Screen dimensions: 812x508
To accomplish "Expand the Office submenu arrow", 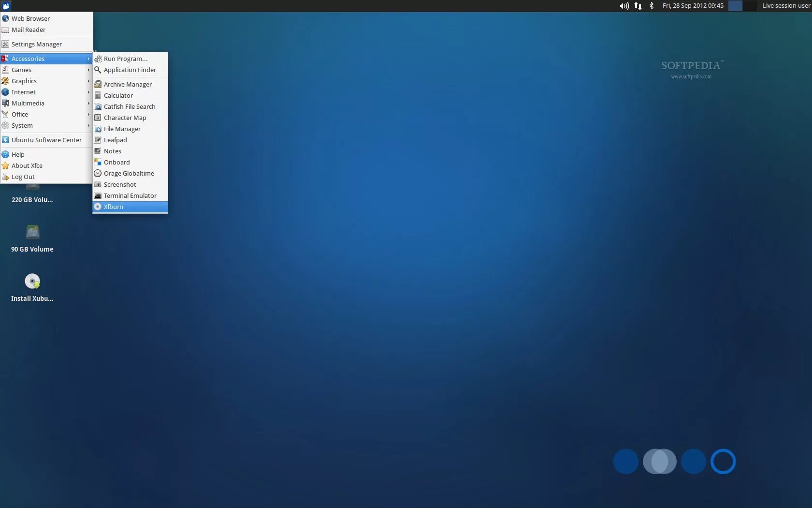I will (x=88, y=114).
